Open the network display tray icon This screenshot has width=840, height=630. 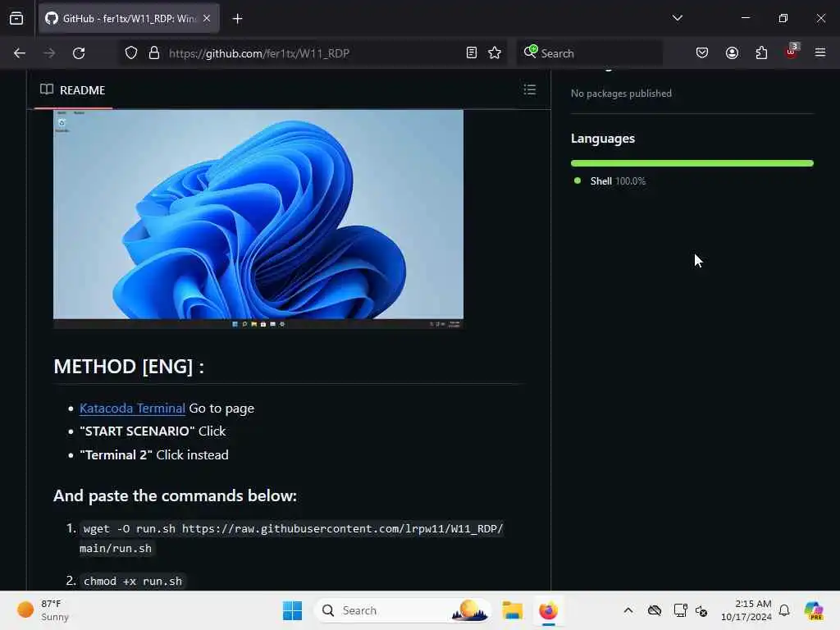coord(680,610)
